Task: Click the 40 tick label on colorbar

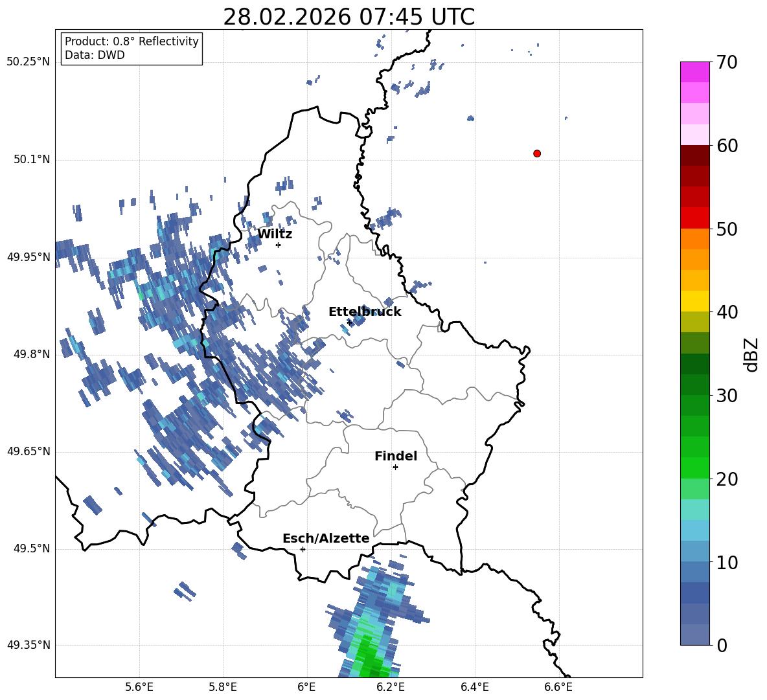Action: (x=727, y=312)
